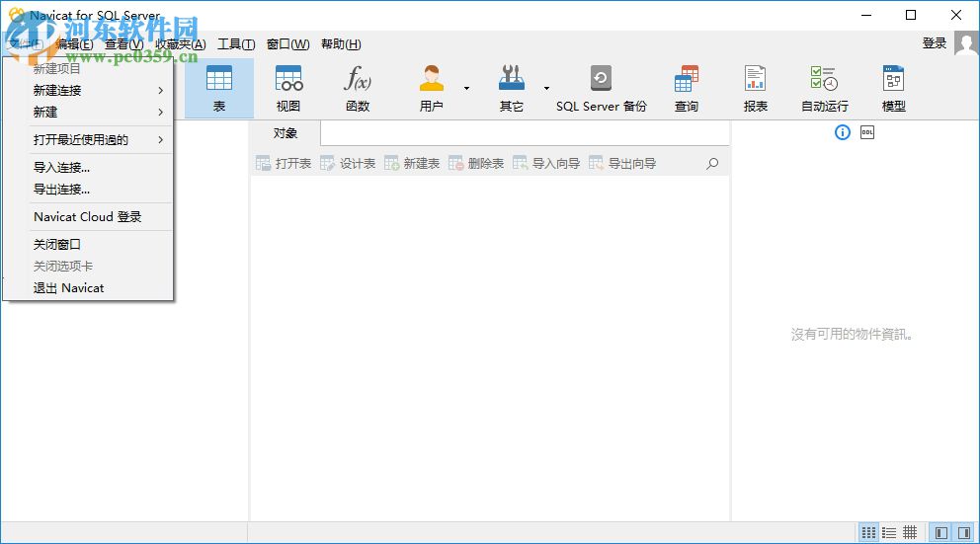This screenshot has height=544, width=980.
Task: Switch to icon grid view in status bar
Action: coord(868,532)
